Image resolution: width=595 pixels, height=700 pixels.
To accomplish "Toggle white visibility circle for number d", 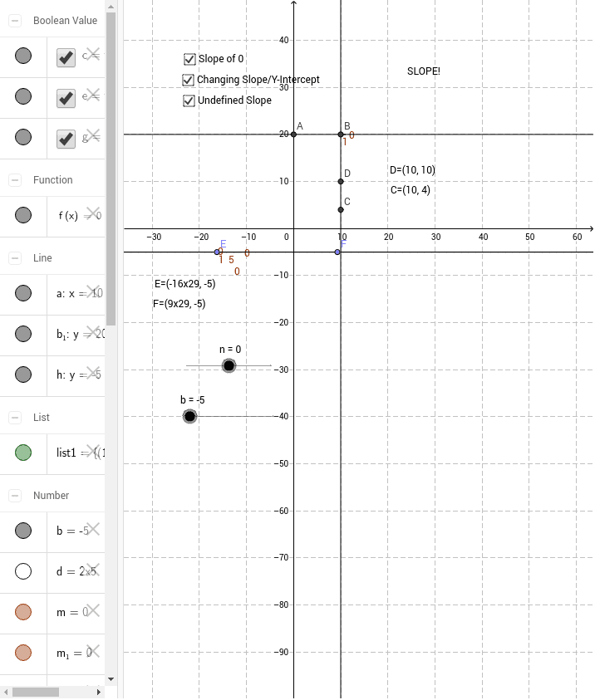I will click(23, 571).
